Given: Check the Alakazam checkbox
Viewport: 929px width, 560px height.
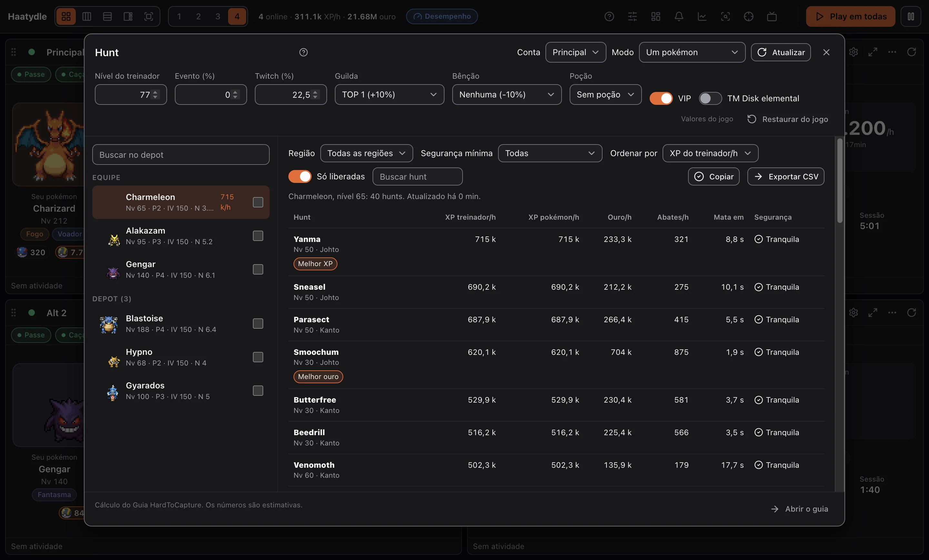Looking at the screenshot, I should point(258,236).
